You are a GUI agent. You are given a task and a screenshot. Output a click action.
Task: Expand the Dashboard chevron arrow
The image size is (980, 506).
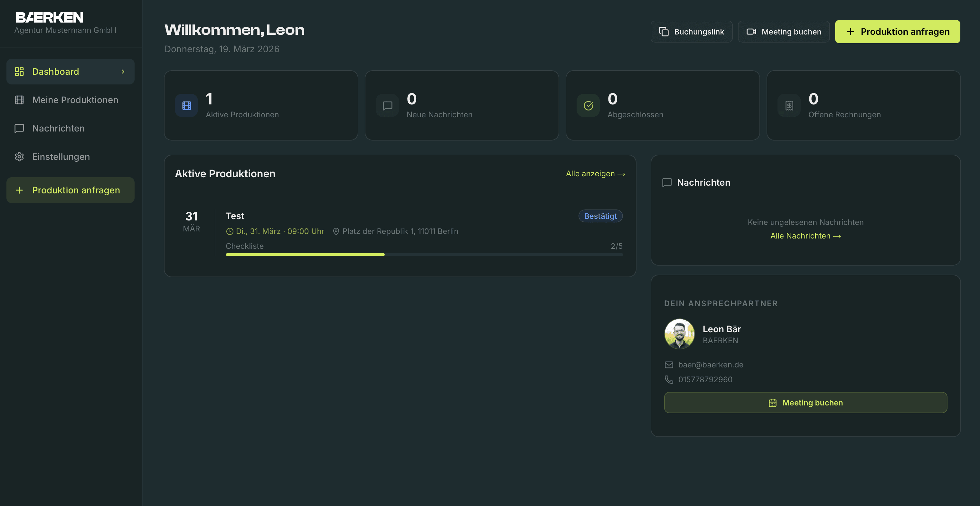tap(123, 72)
